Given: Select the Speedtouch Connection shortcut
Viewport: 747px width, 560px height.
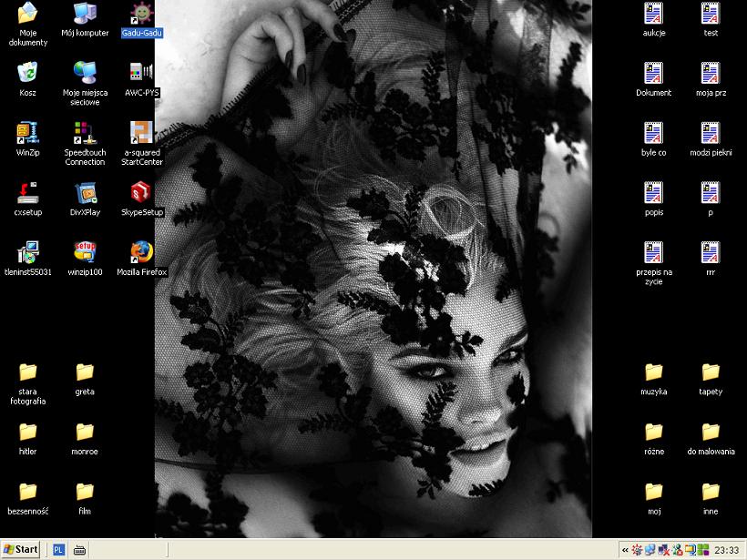Looking at the screenshot, I should coord(85,133).
